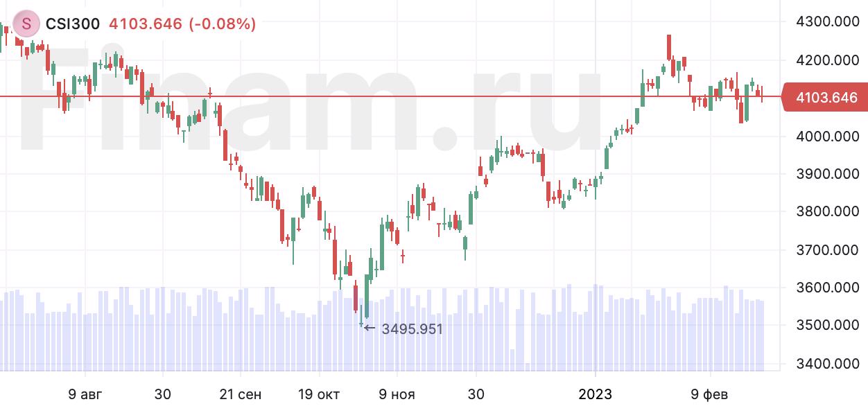Click the 3500.000 price axis label
868x413 pixels.
point(827,325)
